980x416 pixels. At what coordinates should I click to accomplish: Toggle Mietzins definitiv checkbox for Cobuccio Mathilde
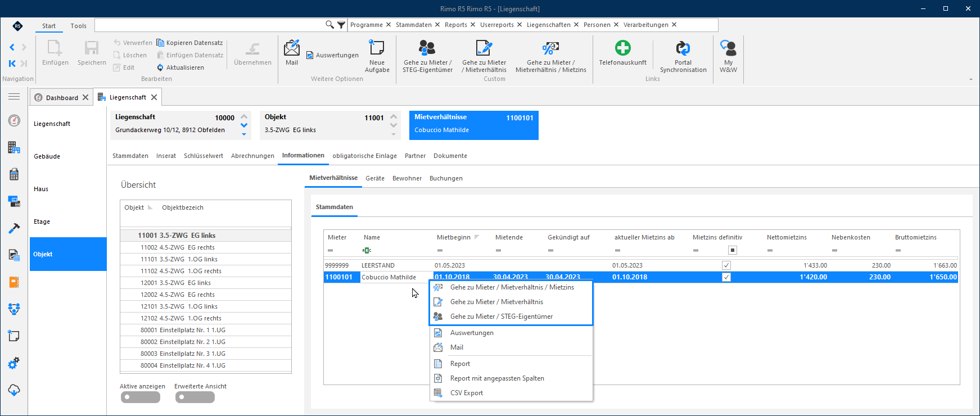pyautogui.click(x=726, y=277)
